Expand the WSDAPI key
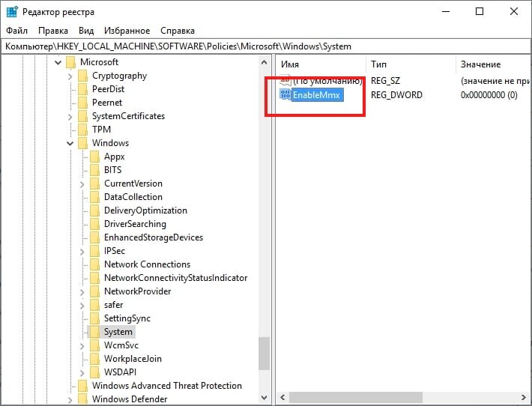The width and height of the screenshot is (532, 406). 82,373
